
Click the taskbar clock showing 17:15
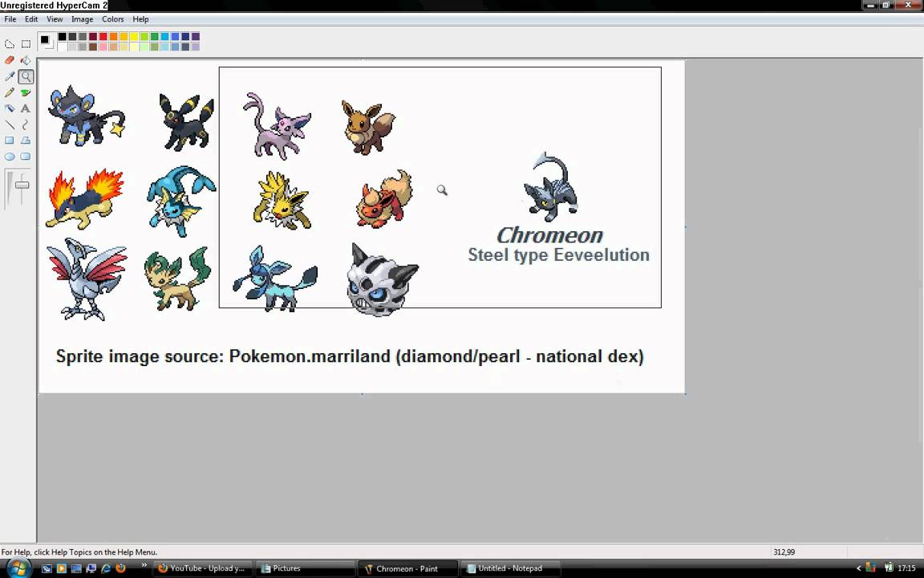[x=906, y=568]
